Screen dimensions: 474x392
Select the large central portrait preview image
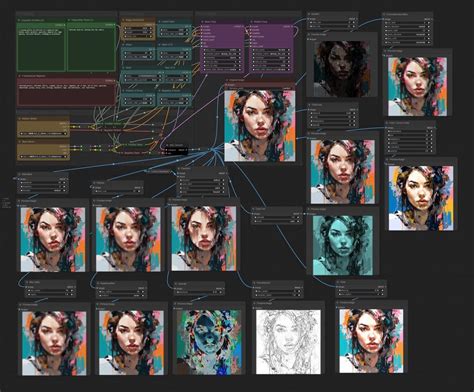260,126
